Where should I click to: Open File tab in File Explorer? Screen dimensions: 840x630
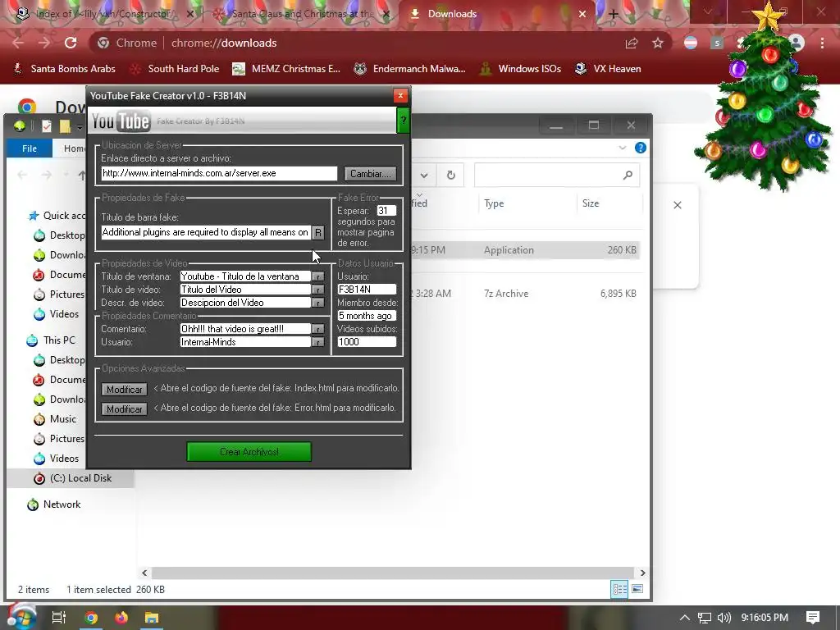[x=30, y=148]
